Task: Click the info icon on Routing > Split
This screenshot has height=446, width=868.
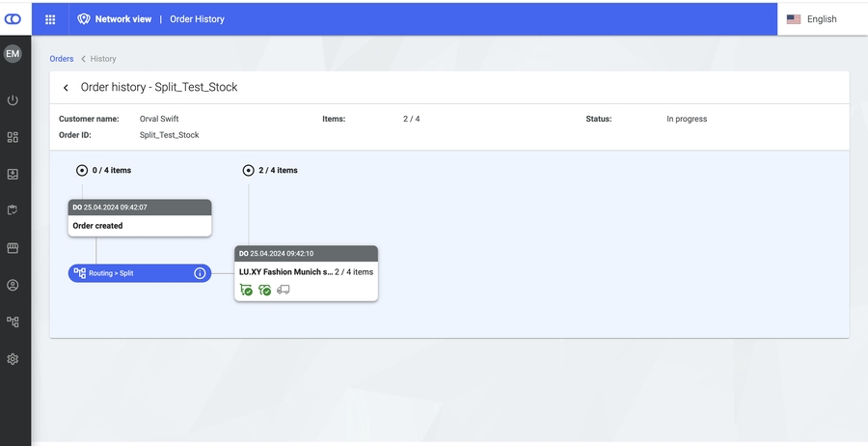Action: click(200, 273)
